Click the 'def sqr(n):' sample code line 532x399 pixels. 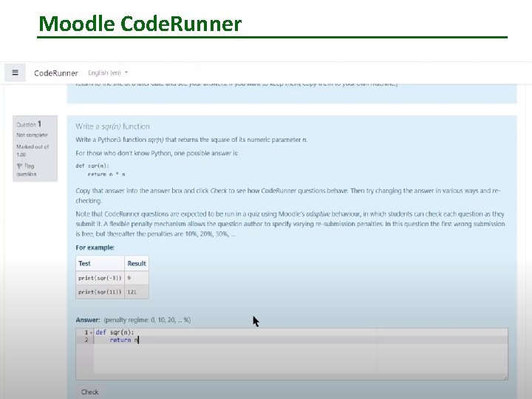point(92,166)
